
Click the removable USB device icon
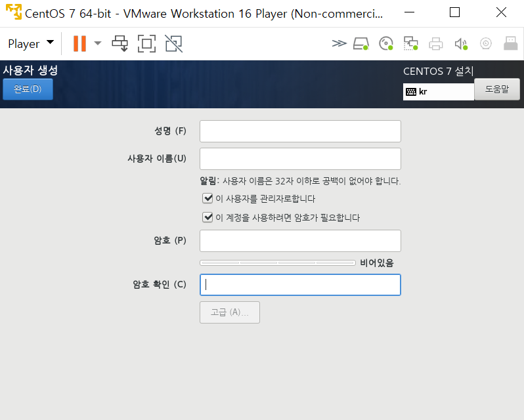[x=511, y=43]
